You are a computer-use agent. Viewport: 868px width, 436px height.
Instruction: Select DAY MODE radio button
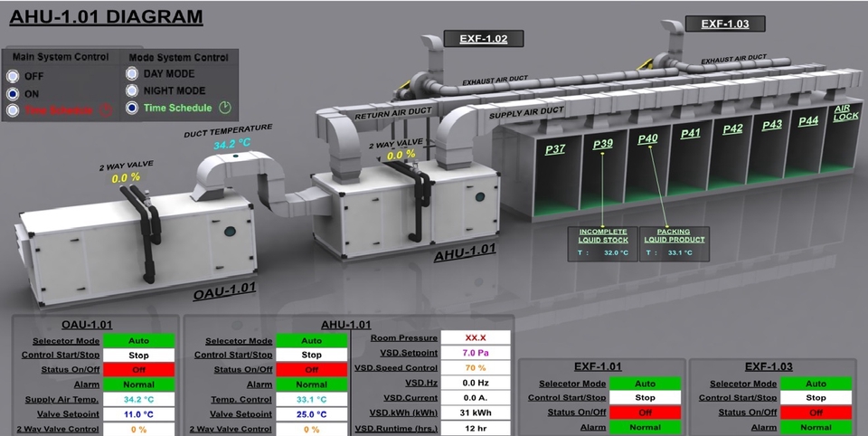pos(132,73)
